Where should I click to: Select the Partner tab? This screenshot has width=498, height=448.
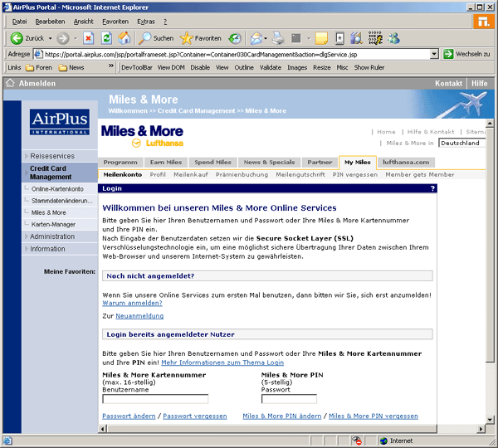click(x=320, y=163)
